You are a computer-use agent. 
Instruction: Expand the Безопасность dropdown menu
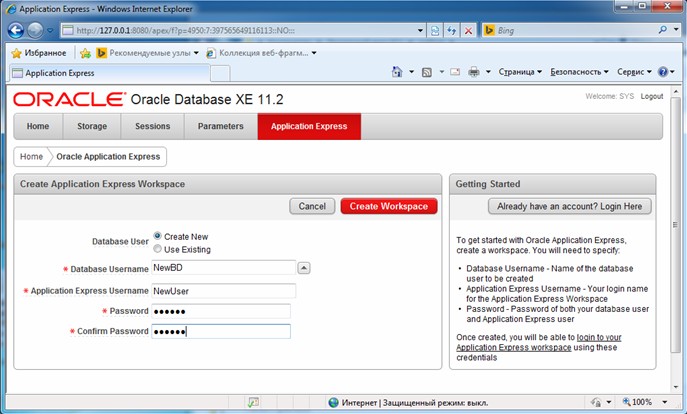579,73
